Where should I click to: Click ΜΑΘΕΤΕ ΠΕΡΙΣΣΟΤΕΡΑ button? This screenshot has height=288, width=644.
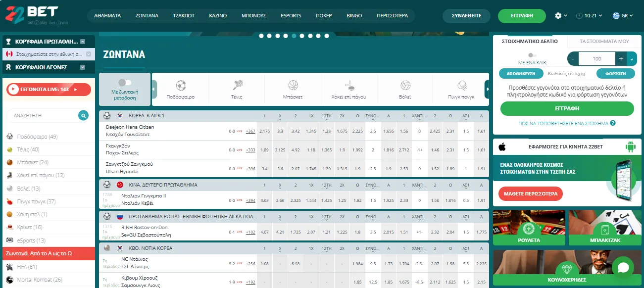tap(531, 193)
